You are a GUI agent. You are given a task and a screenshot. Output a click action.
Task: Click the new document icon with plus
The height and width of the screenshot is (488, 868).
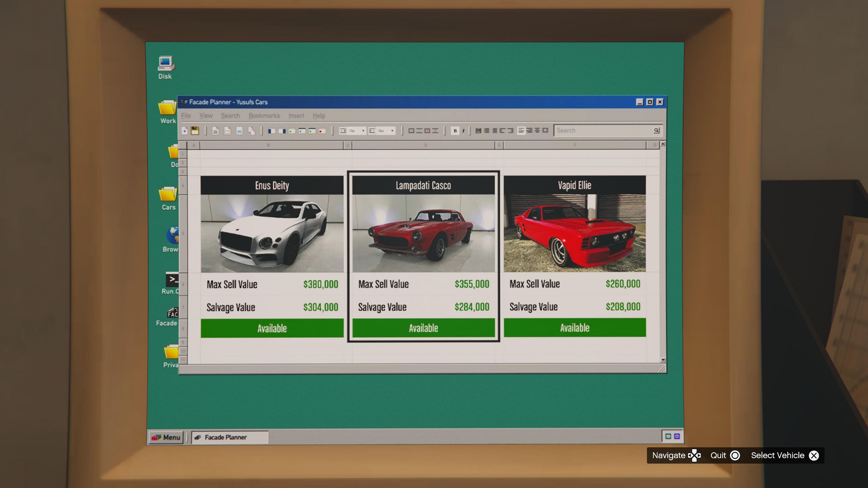coord(185,130)
